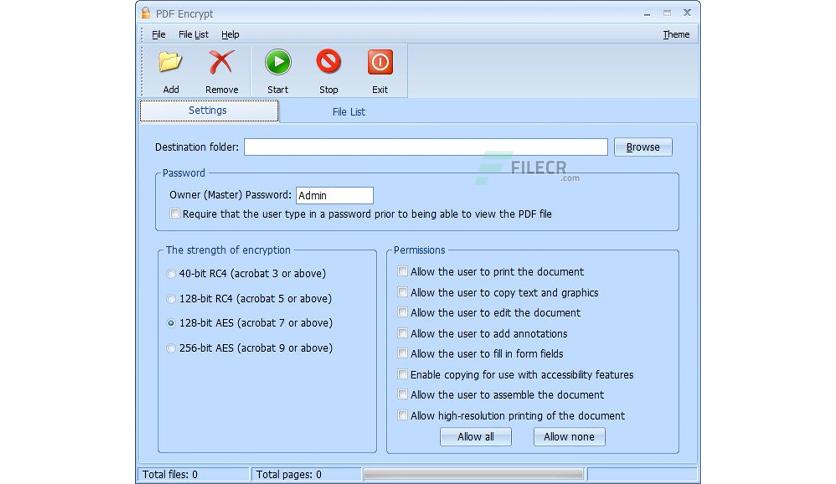Click the Destination folder input field

(x=425, y=147)
